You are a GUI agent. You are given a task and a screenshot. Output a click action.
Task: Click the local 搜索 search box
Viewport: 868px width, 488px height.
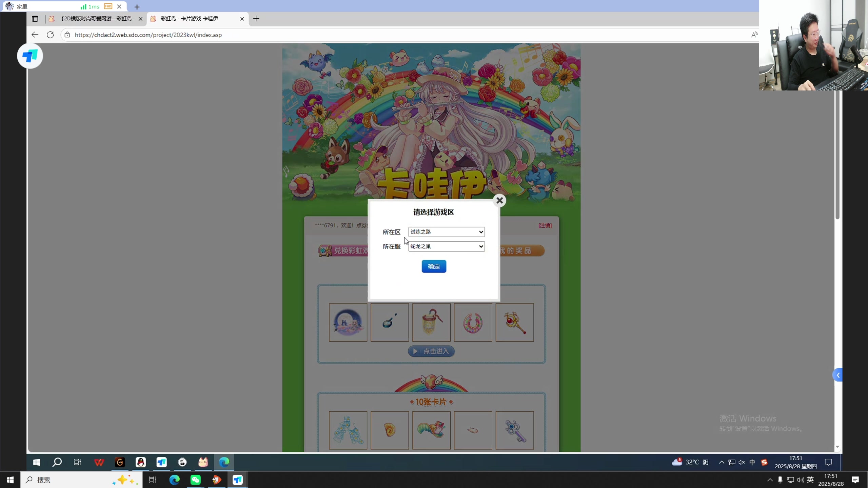pyautogui.click(x=81, y=480)
